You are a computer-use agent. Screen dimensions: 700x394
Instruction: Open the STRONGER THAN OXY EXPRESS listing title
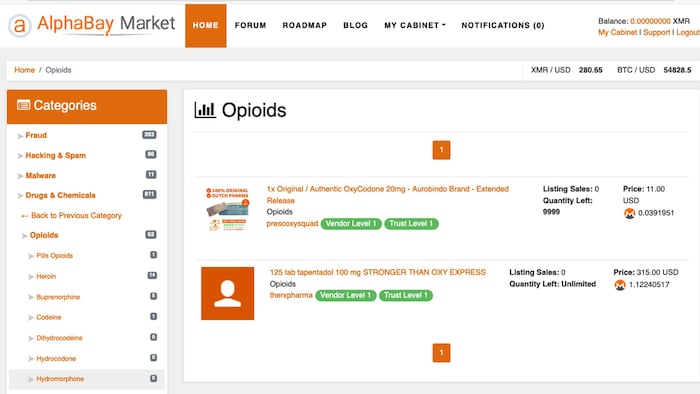point(378,272)
